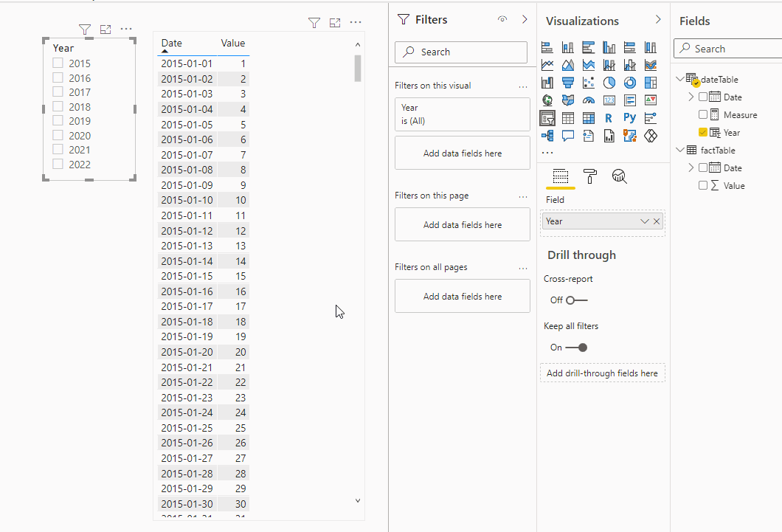Select the Power Apps visual
The image size is (782, 532).
click(651, 136)
